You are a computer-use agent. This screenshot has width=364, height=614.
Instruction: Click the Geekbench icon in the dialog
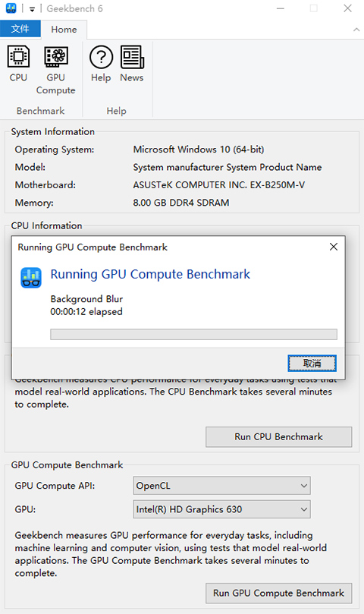click(31, 277)
